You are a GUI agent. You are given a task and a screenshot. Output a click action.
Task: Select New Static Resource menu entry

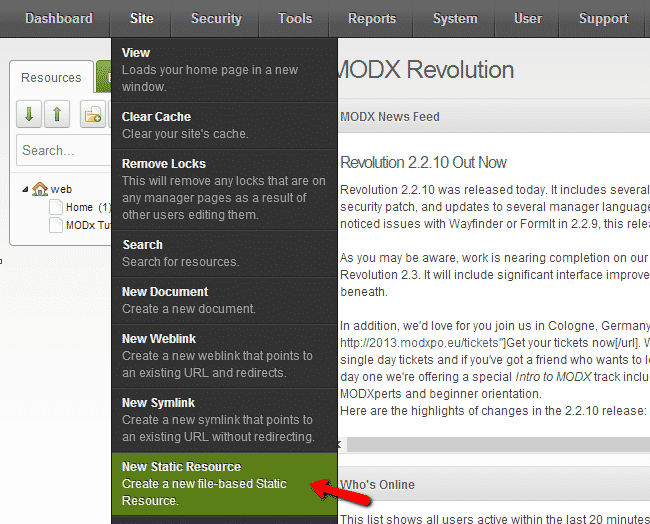[x=224, y=483]
